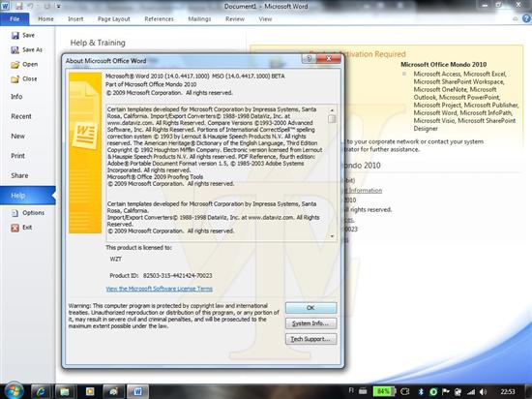
Task: Click the OK button in About dialog
Action: [310, 308]
